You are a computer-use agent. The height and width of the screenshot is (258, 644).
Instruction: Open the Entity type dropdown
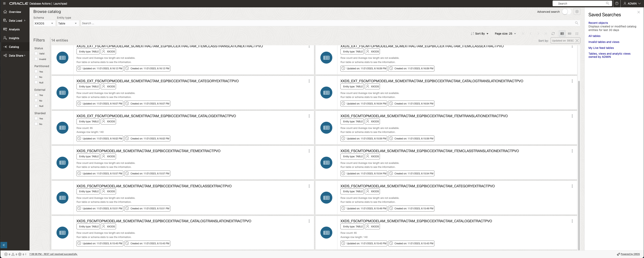68,23
